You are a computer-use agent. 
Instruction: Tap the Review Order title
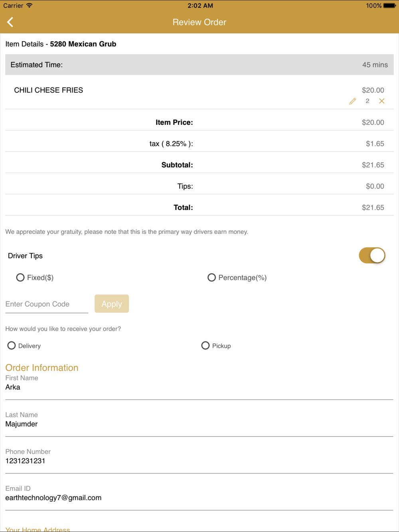coord(199,22)
